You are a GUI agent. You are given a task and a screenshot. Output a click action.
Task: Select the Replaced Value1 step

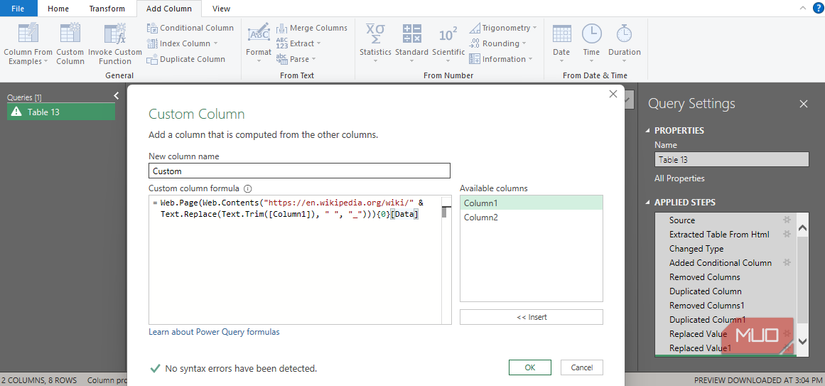(700, 348)
